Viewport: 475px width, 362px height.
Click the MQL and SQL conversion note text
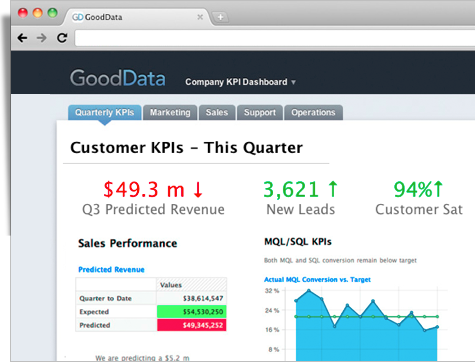coord(340,260)
